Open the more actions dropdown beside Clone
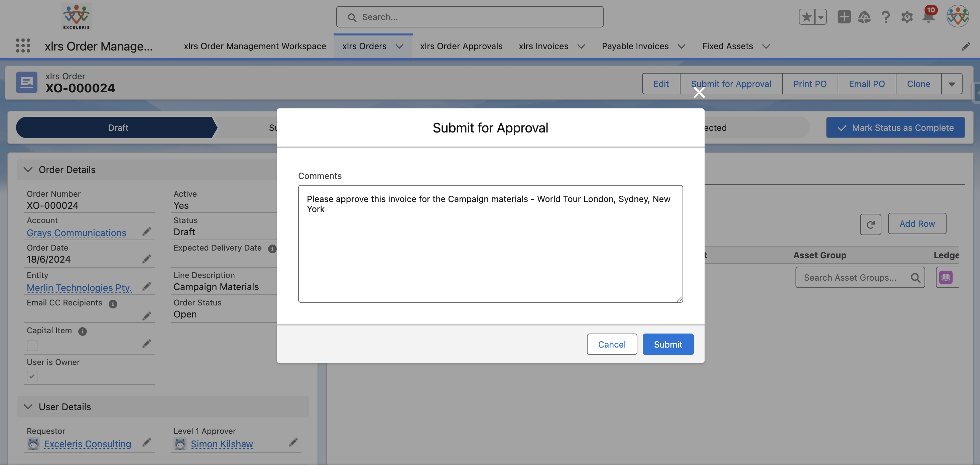Screen dimensions: 980x465 coord(952,84)
